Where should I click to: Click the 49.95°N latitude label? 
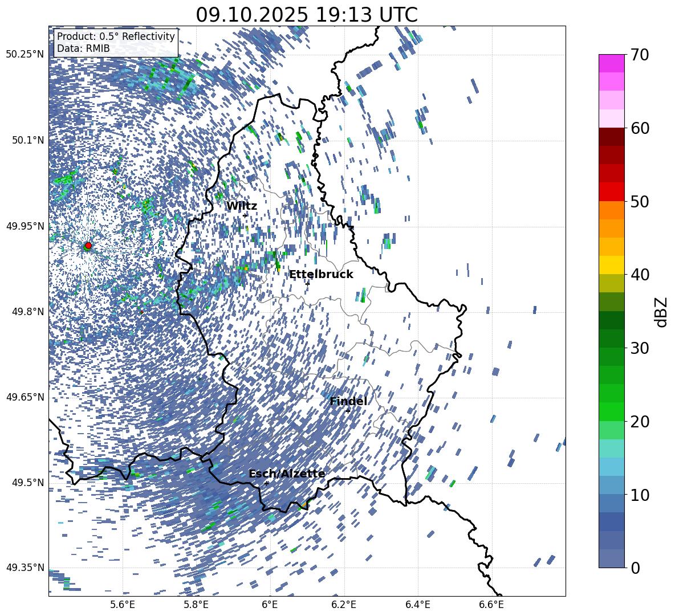(x=25, y=226)
